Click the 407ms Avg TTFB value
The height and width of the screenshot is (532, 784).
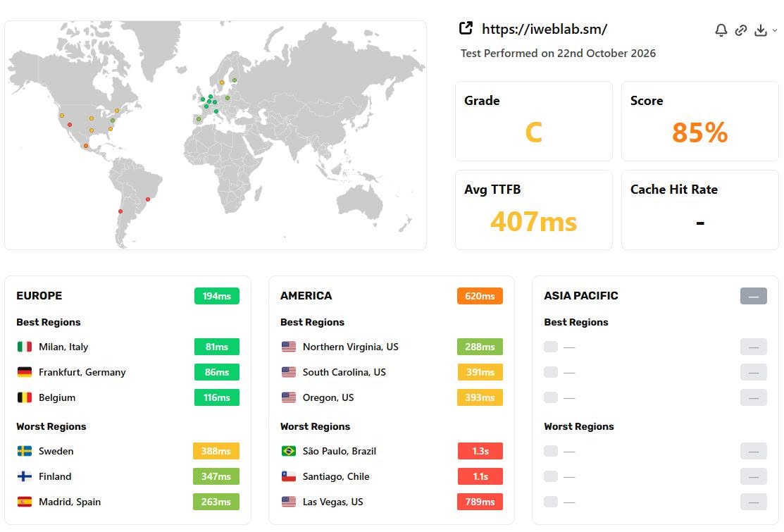tap(533, 221)
